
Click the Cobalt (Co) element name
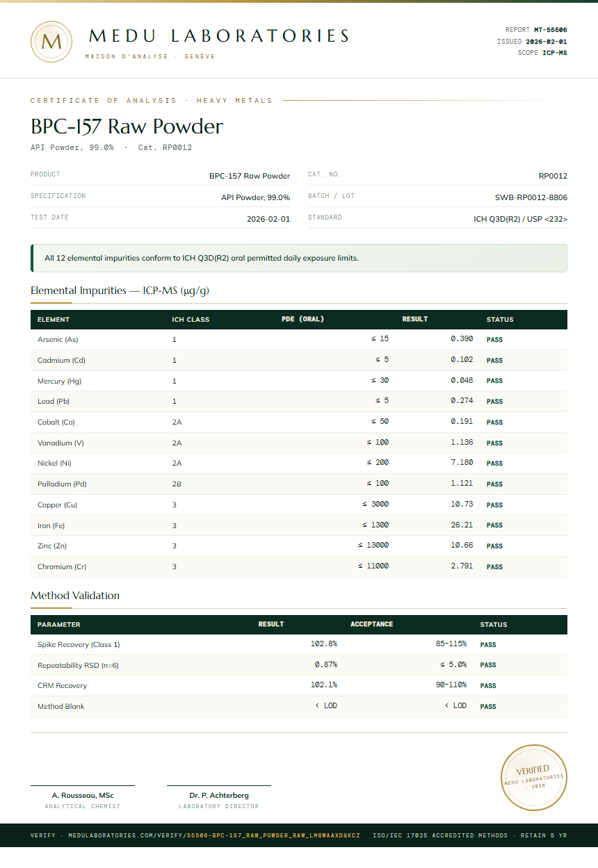(56, 422)
